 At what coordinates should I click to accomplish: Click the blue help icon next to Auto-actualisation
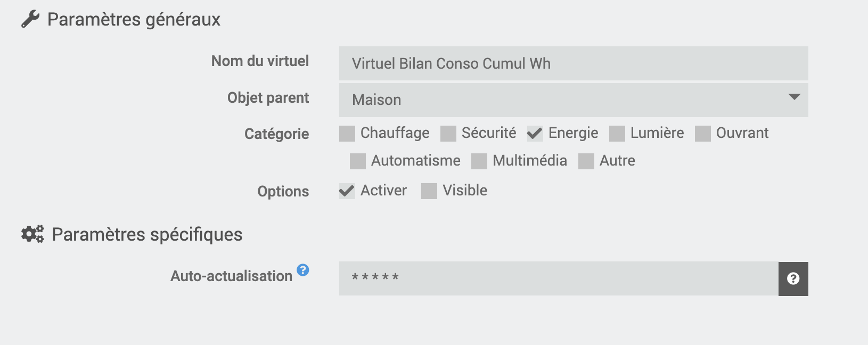[303, 270]
